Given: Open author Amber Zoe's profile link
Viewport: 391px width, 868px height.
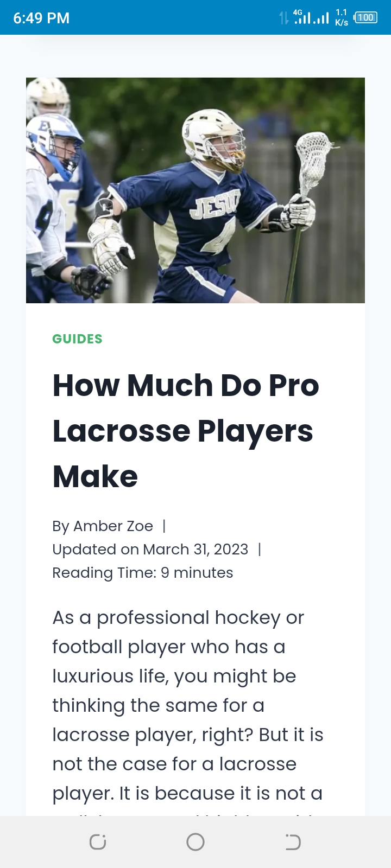Looking at the screenshot, I should (x=113, y=526).
